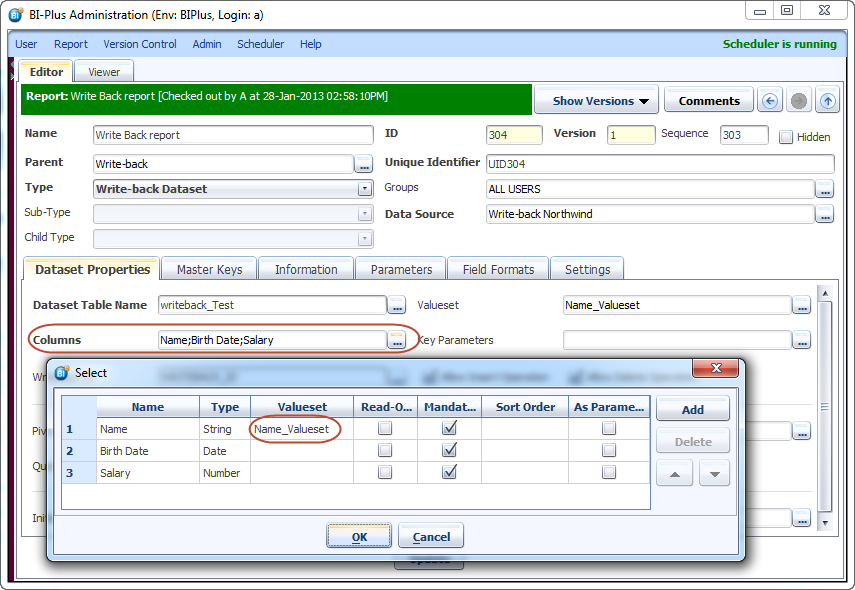Switch to the Master Keys tab

click(x=209, y=269)
